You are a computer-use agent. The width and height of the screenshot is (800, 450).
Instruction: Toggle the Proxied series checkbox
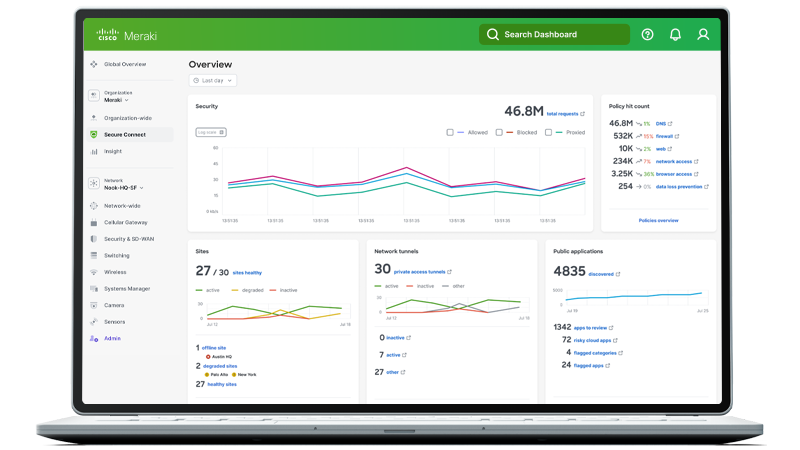548,132
